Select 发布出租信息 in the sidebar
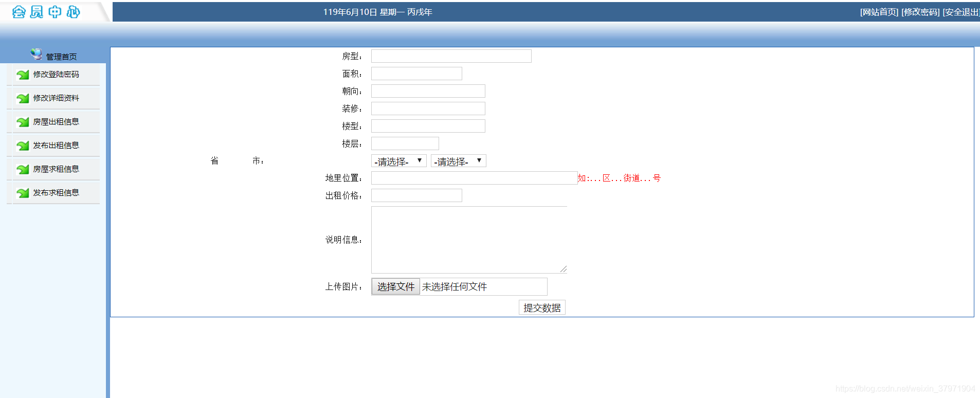 (x=56, y=146)
